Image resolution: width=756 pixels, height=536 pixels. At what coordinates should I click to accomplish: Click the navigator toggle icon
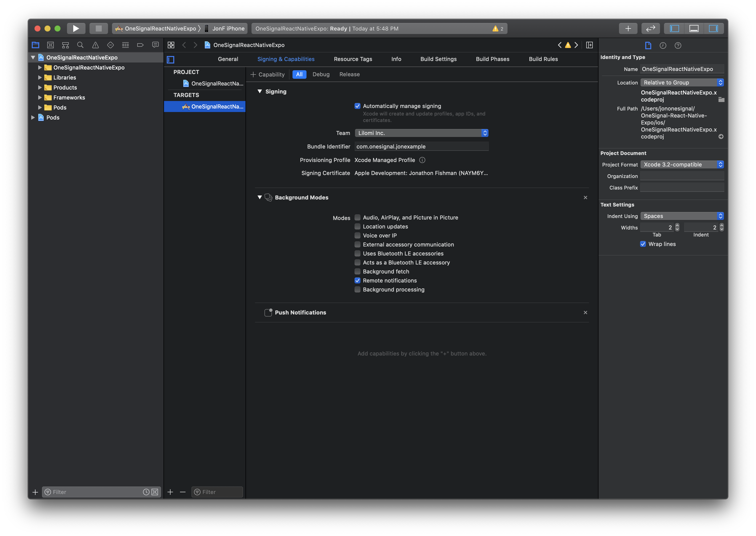(675, 28)
